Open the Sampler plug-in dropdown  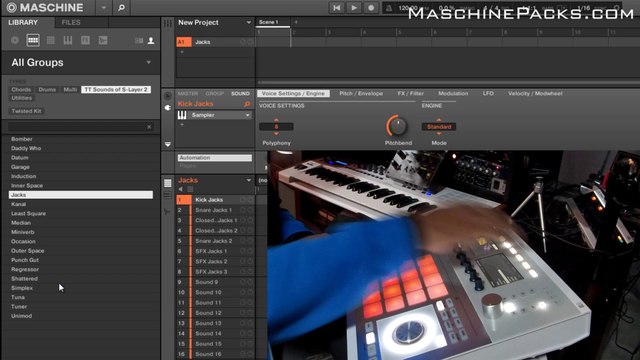pyautogui.click(x=247, y=116)
